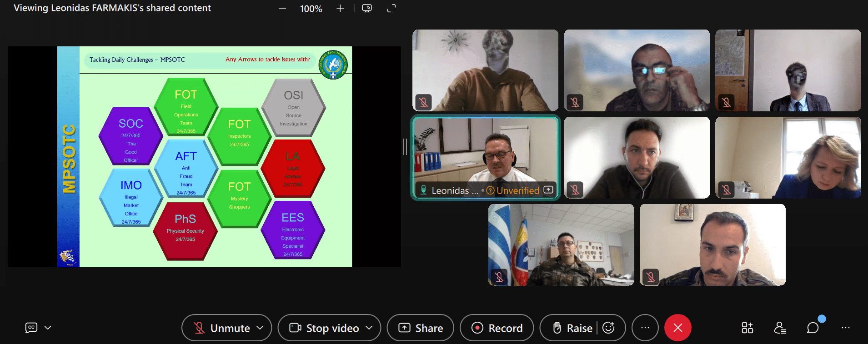The height and width of the screenshot is (344, 868).
Task: Click the Share button
Action: click(420, 328)
